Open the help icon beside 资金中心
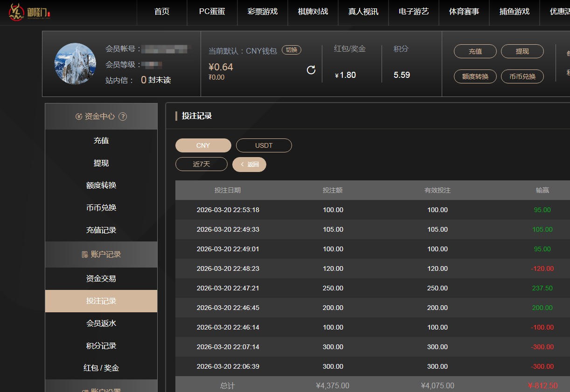570x392 pixels. 122,117
